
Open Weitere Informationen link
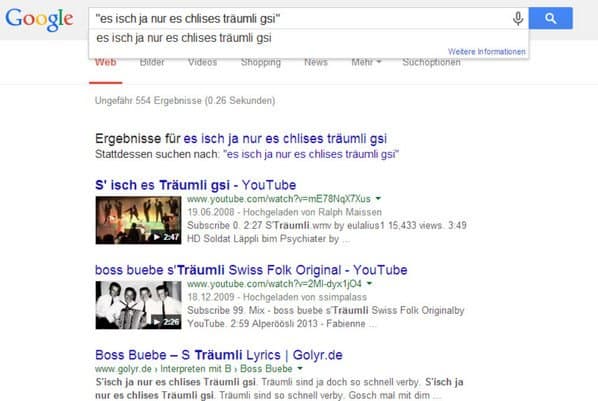pos(487,52)
